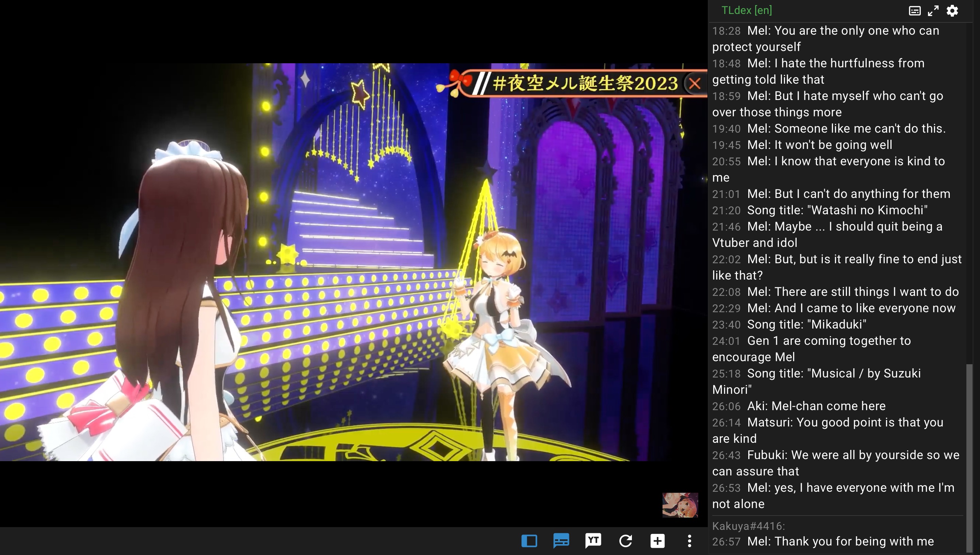Viewport: 980px width, 555px height.
Task: Jump to 21:20 Song title 'Watashi no Kimochi'
Action: (x=837, y=210)
